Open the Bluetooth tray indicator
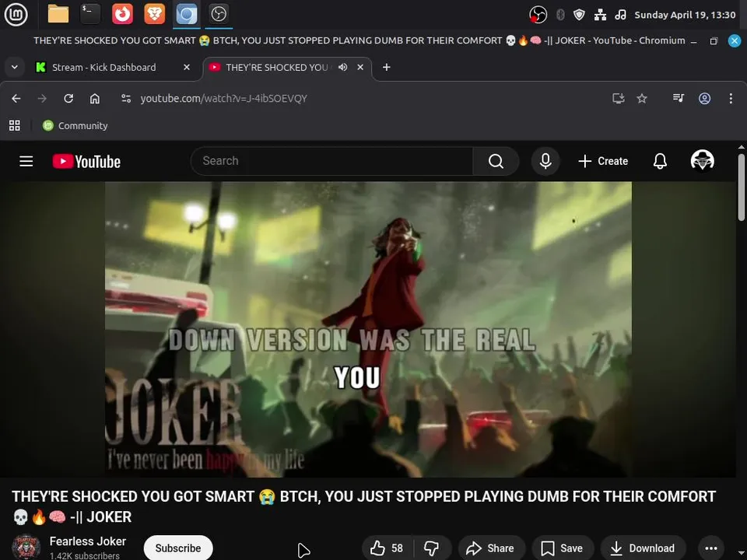 point(560,15)
